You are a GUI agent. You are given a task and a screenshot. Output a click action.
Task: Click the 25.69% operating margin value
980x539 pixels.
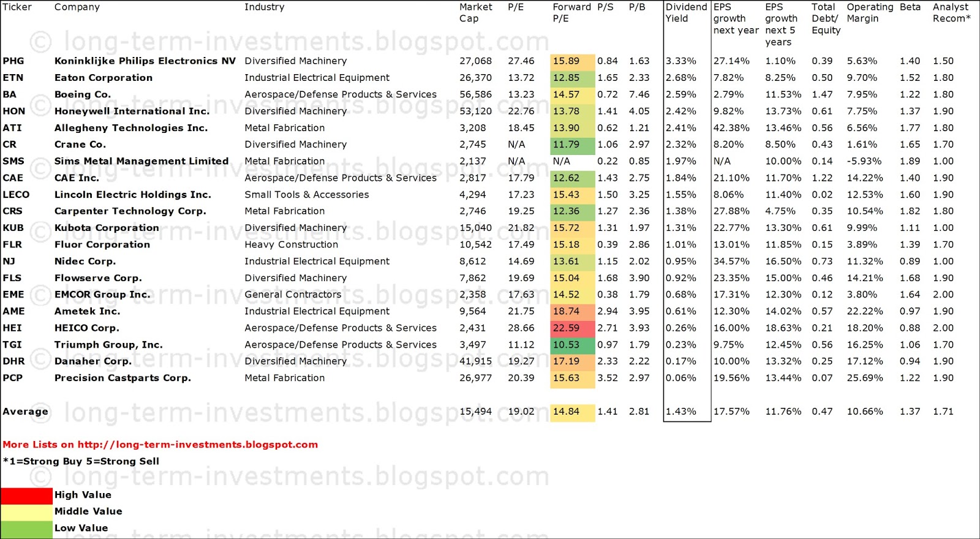[x=864, y=378]
